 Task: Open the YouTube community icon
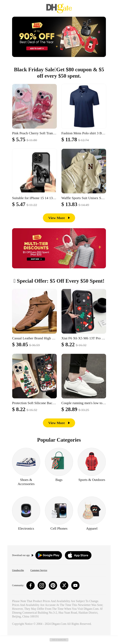pos(75,585)
